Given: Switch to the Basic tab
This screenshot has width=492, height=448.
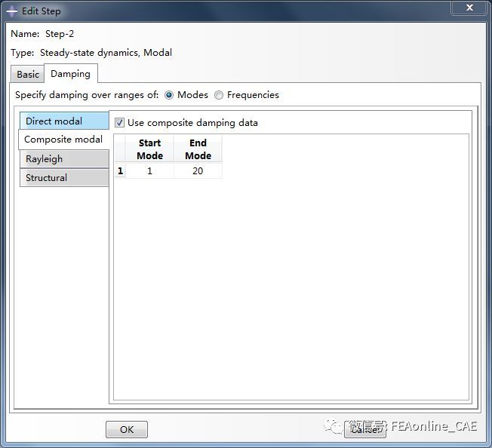Looking at the screenshot, I should click(x=28, y=74).
